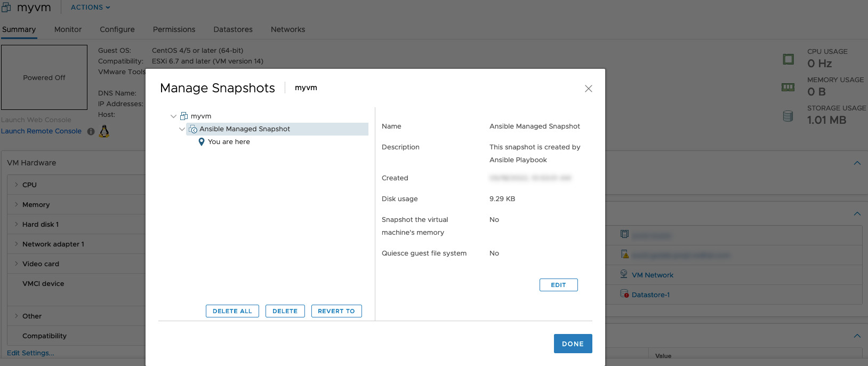Click the snapshot description text

point(535,154)
